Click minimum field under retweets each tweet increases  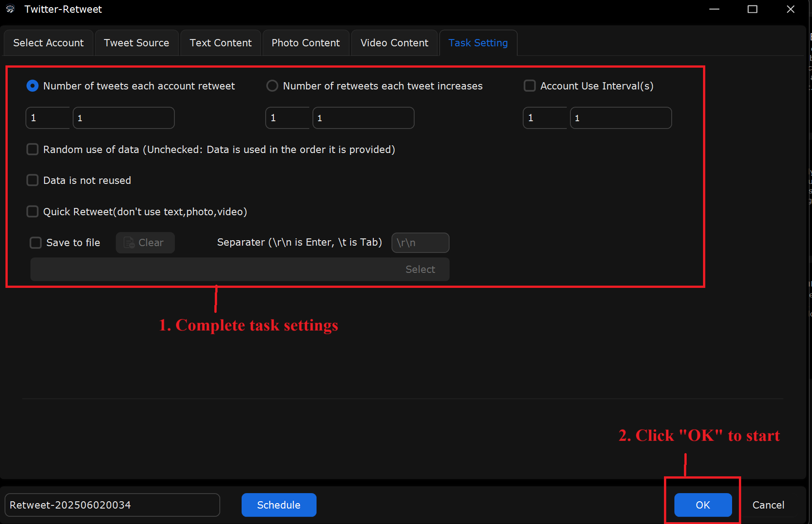(287, 118)
